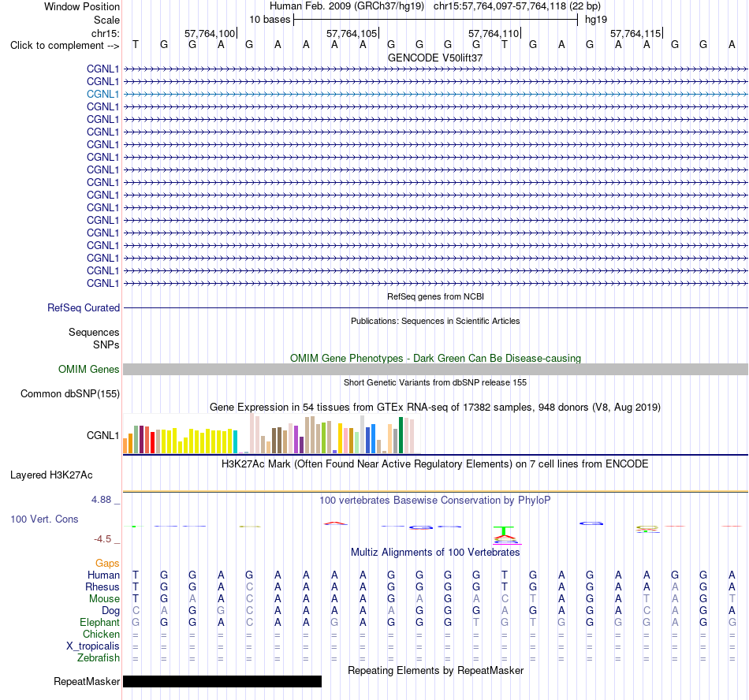Select the "Chicken" alignment row label

tap(101, 634)
